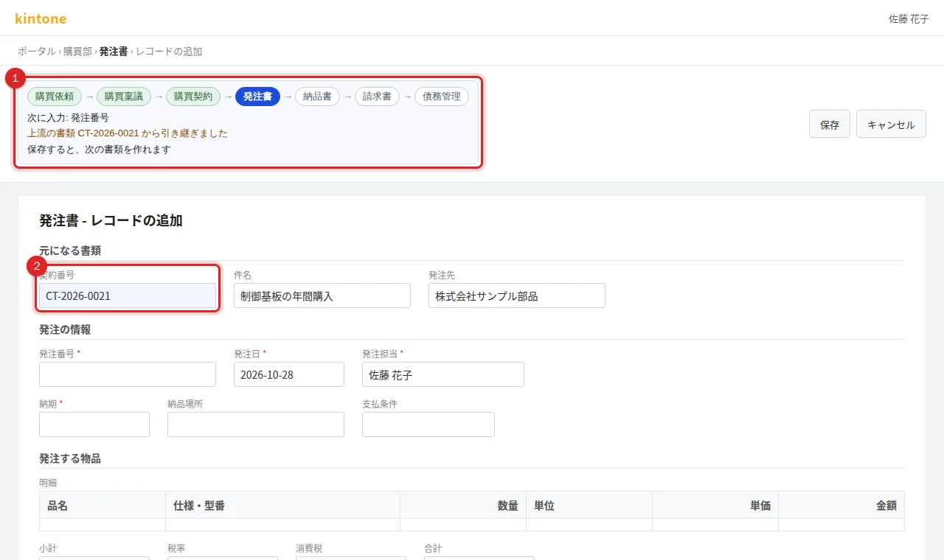
Task: Click the 品名 column header
Action: 103,505
